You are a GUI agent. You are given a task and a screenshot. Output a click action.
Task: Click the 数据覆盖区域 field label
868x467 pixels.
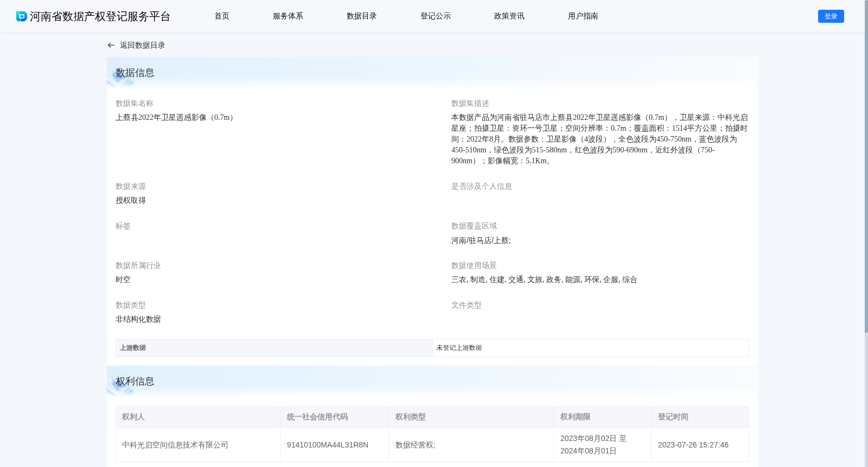pyautogui.click(x=474, y=226)
